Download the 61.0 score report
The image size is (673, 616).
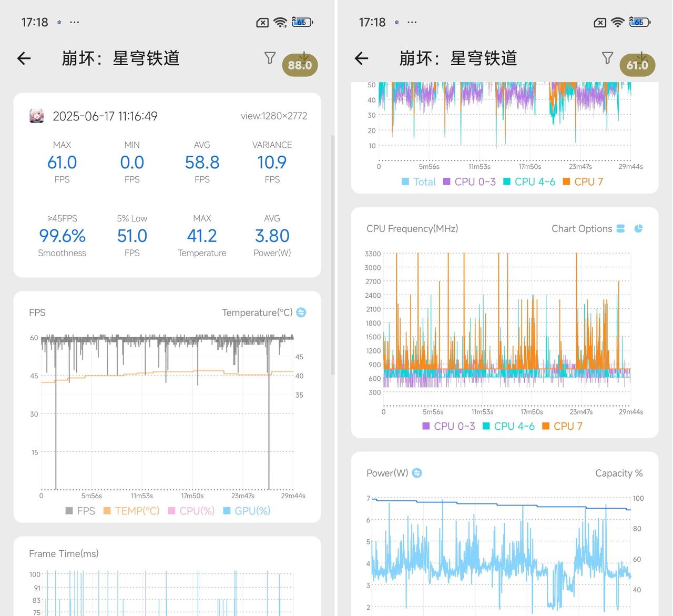click(637, 65)
